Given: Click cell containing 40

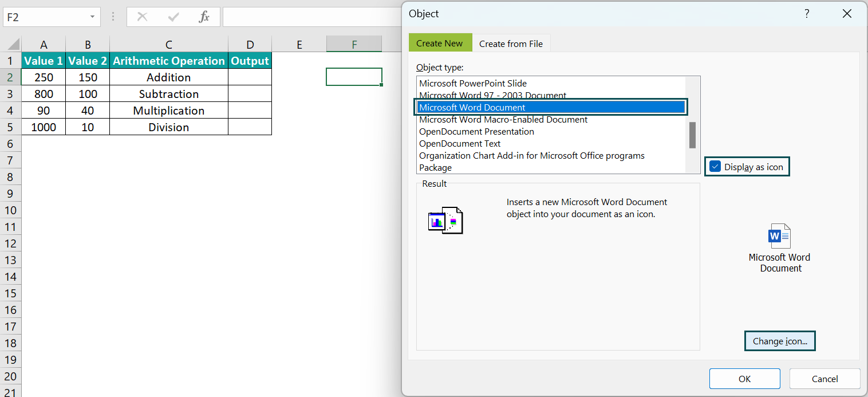Looking at the screenshot, I should click(88, 111).
